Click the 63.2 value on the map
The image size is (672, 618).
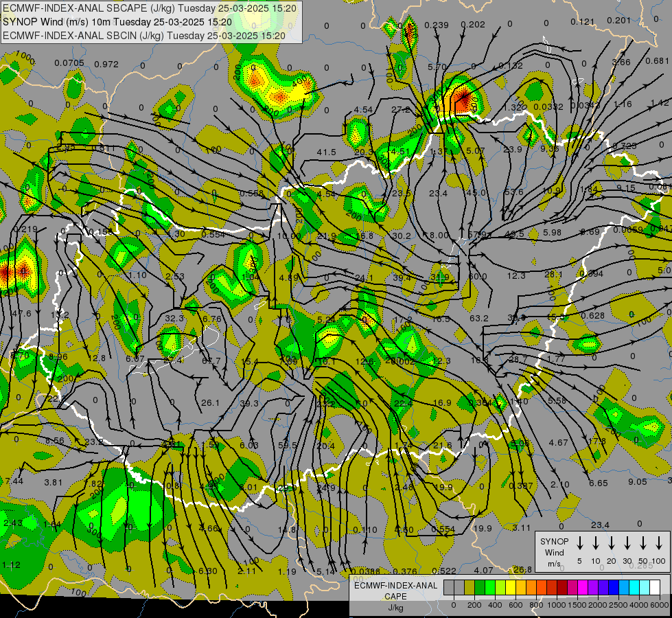coord(478,318)
